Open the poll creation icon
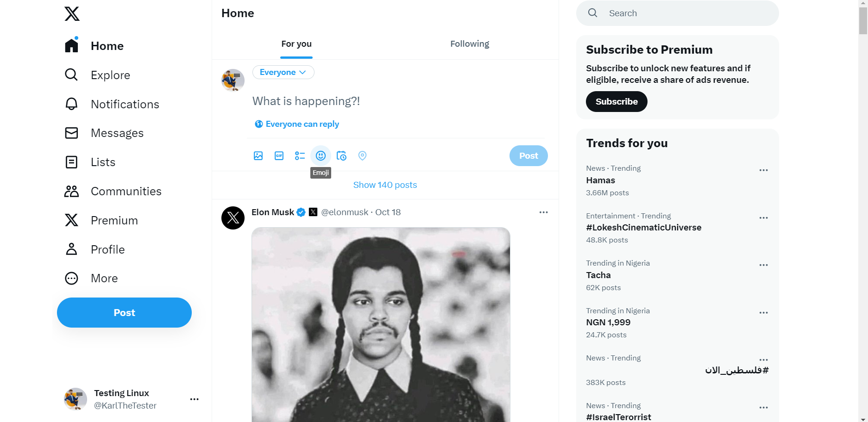This screenshot has width=868, height=422. 300,155
